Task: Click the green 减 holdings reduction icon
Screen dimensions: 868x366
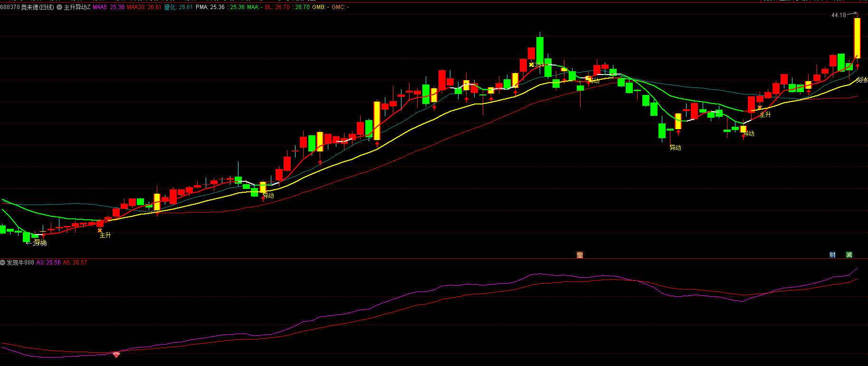Action: [x=849, y=255]
